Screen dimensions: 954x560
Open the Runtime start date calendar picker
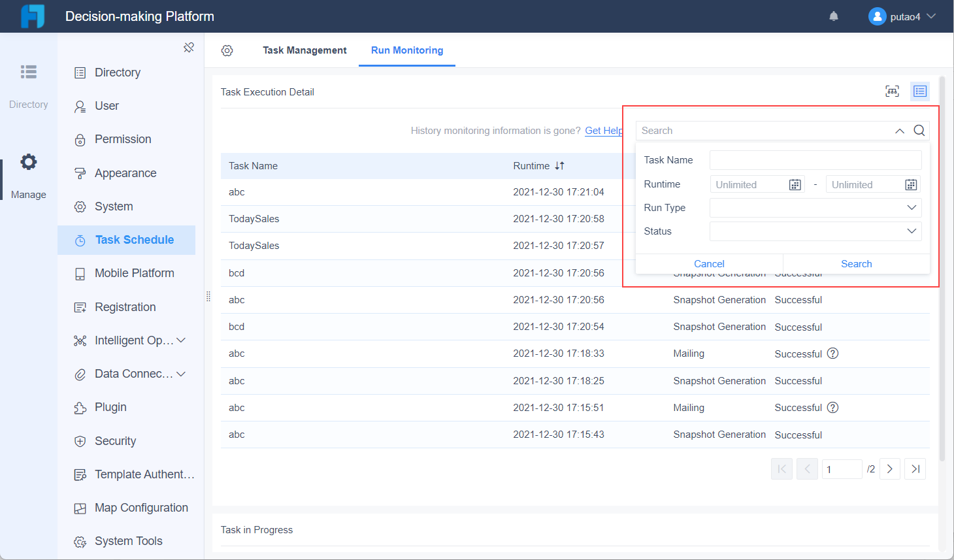795,184
